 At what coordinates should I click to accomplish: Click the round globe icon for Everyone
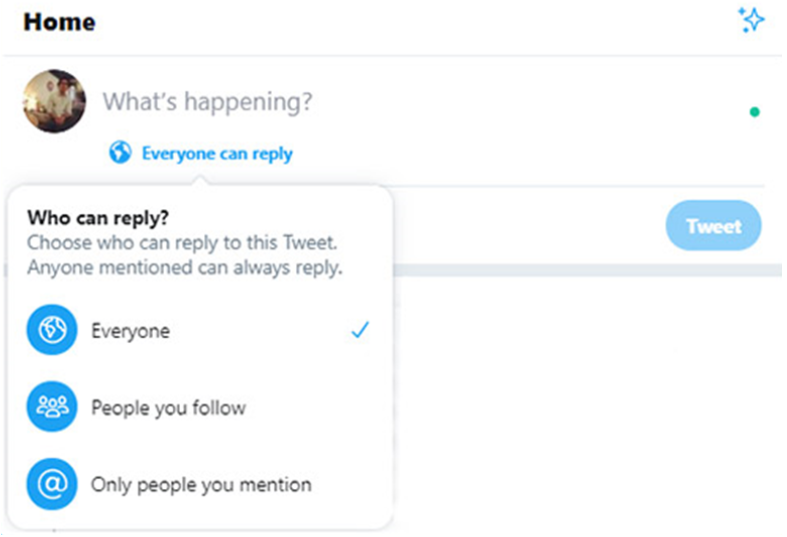(x=52, y=331)
